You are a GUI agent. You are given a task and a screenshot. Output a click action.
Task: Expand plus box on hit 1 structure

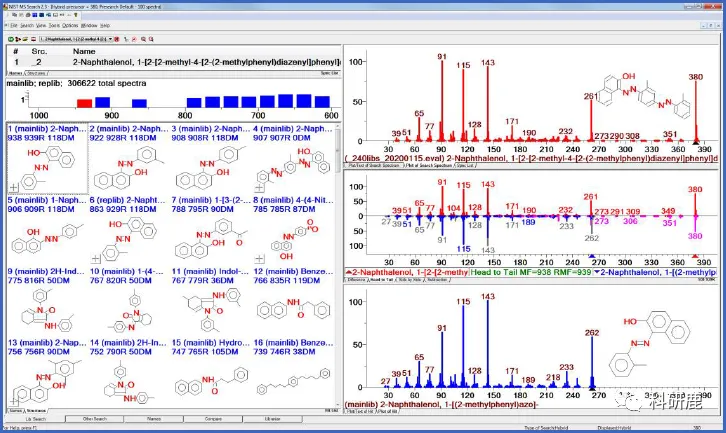point(14,188)
